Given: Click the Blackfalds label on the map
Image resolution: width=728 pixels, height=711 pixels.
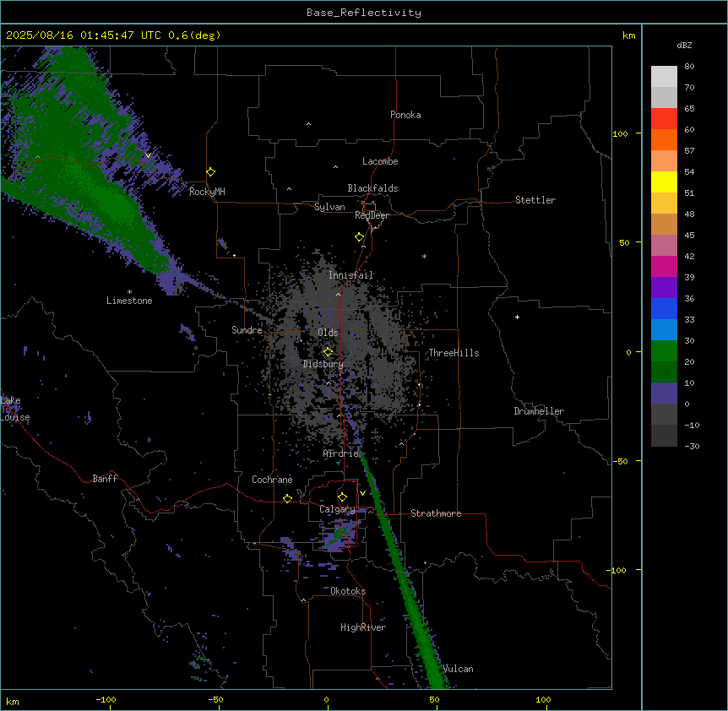Looking at the screenshot, I should tap(372, 188).
